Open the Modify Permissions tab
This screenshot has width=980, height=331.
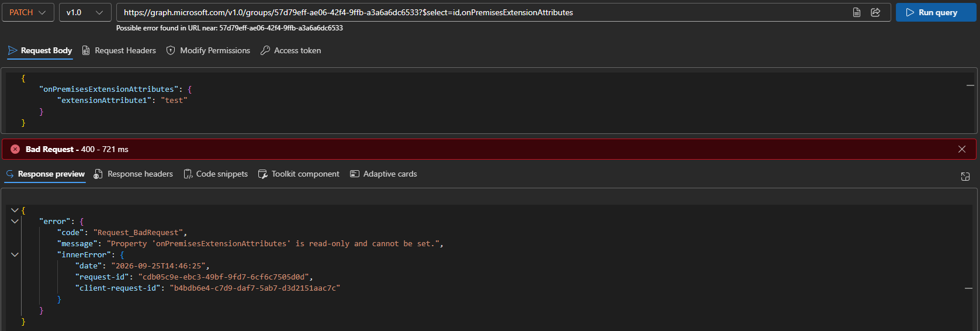tap(208, 50)
